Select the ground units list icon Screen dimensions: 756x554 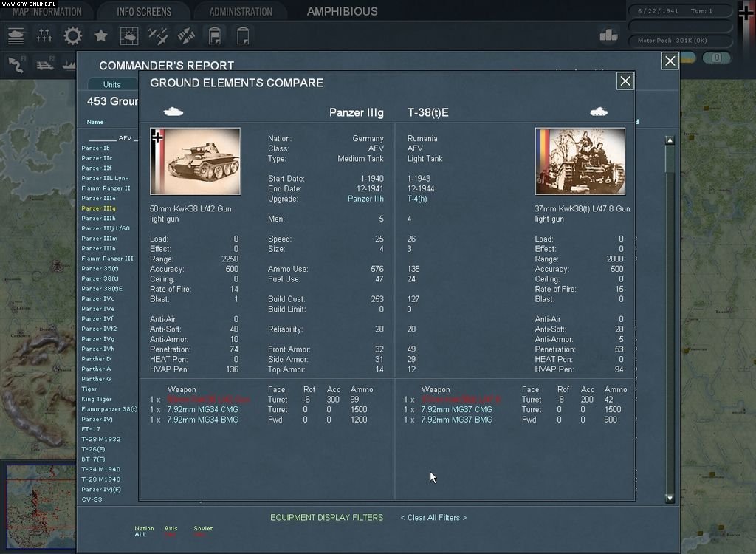[x=15, y=35]
